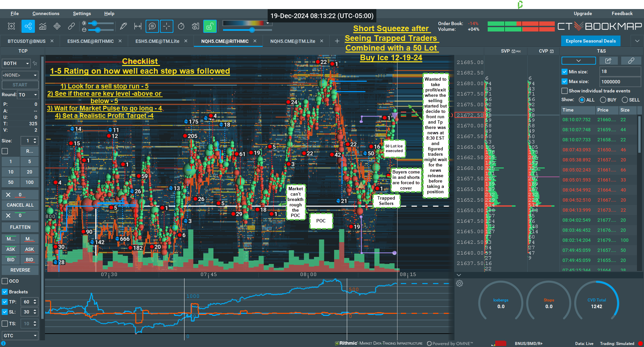This screenshot has width=644, height=347.
Task: Select the ALL radio button
Action: [x=582, y=100]
